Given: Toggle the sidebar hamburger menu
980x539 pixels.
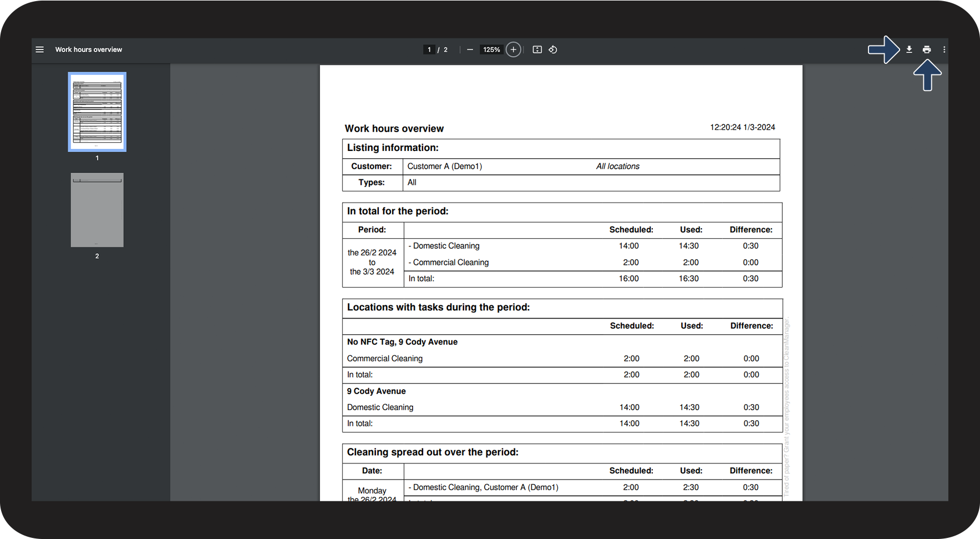Looking at the screenshot, I should click(40, 49).
